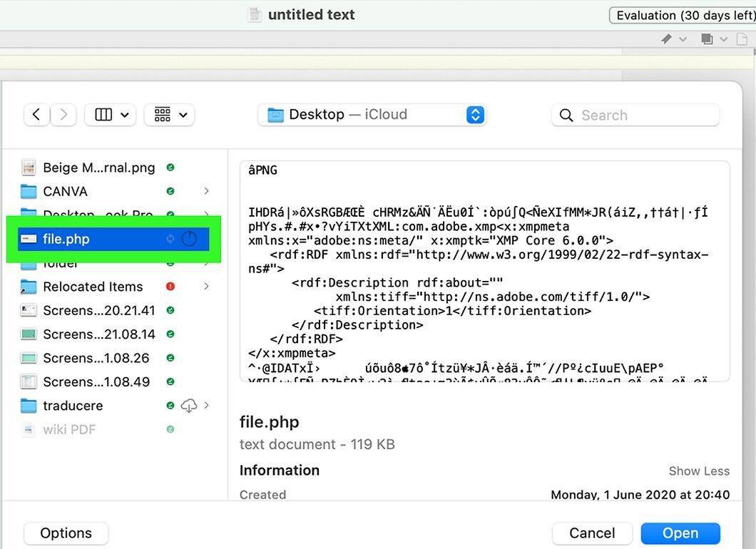The width and height of the screenshot is (756, 549).
Task: Open the column view dropdown arrow
Action: [124, 115]
